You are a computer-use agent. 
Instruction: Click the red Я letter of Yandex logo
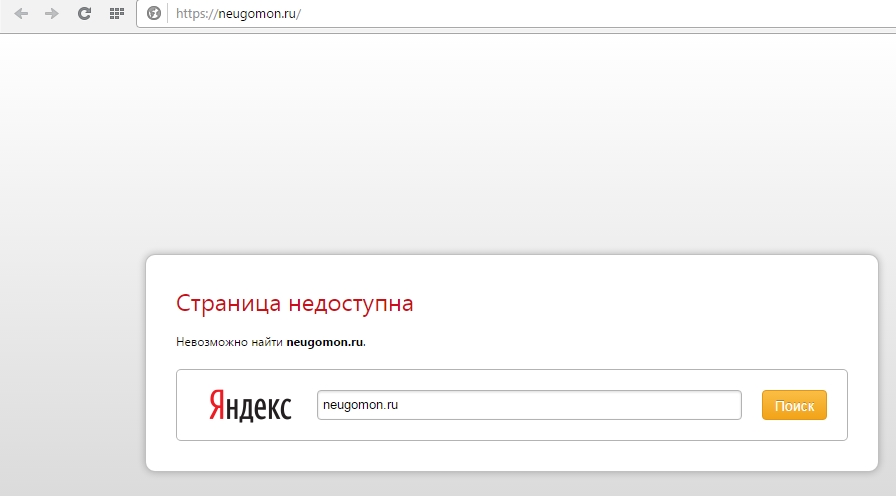216,405
